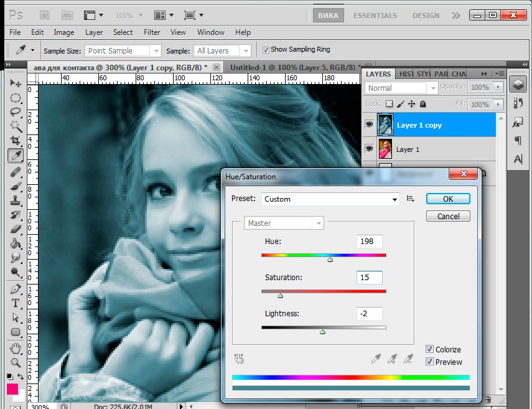Open the Preset dropdown showing Custom
The image size is (532, 409).
click(x=332, y=199)
